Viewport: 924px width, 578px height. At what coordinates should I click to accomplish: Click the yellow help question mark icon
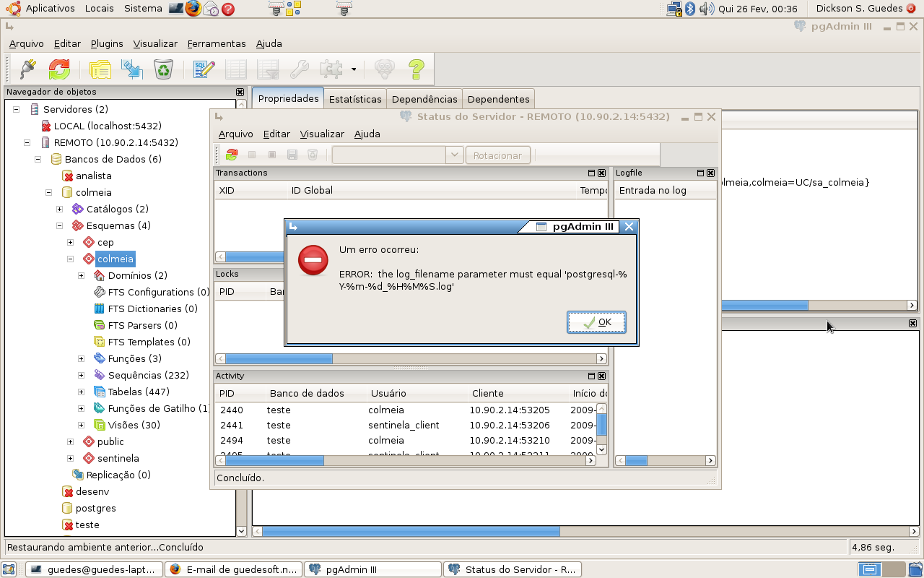416,69
